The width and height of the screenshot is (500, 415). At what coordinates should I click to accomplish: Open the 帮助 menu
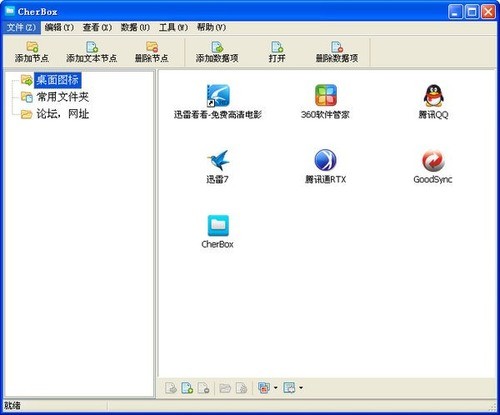coord(211,27)
